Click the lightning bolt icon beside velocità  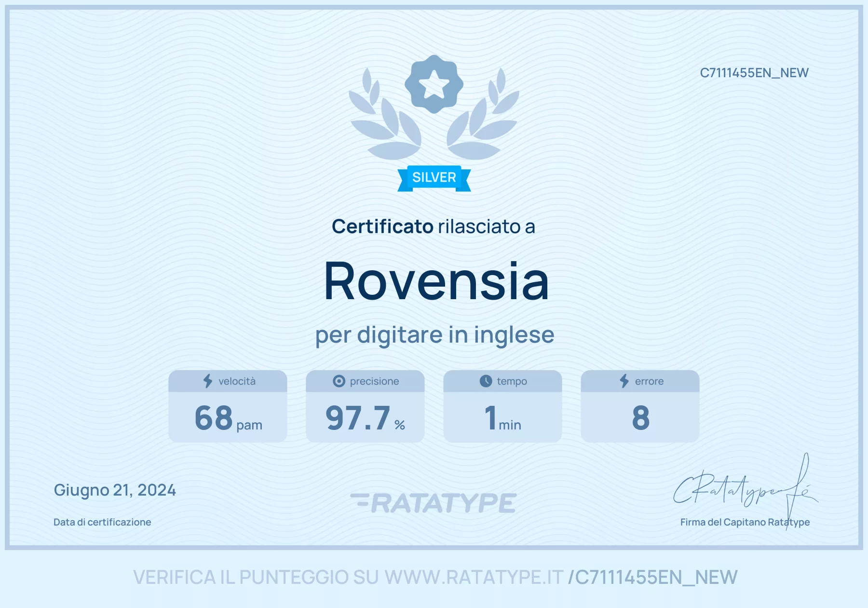[x=208, y=381]
